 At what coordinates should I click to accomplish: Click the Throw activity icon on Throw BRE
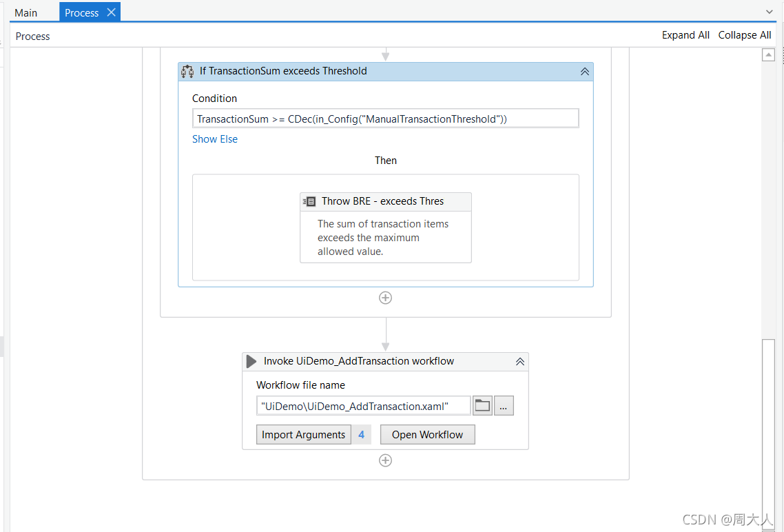coord(309,201)
